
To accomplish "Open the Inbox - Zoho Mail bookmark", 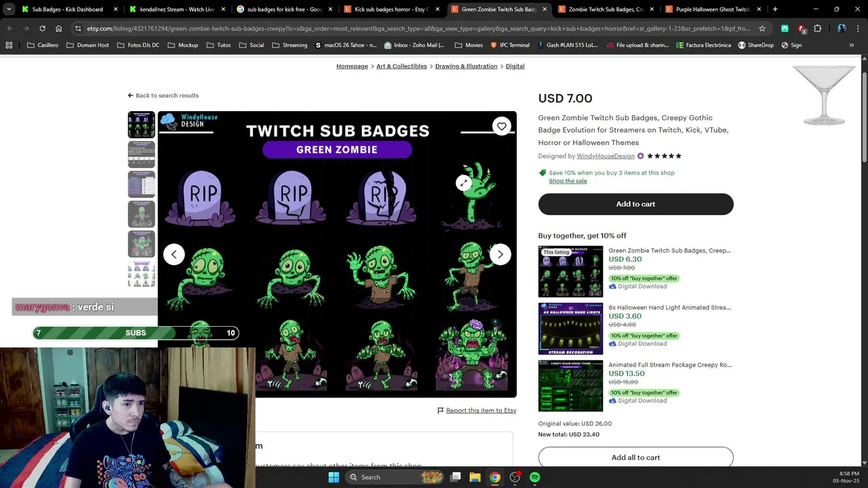I will 414,45.
